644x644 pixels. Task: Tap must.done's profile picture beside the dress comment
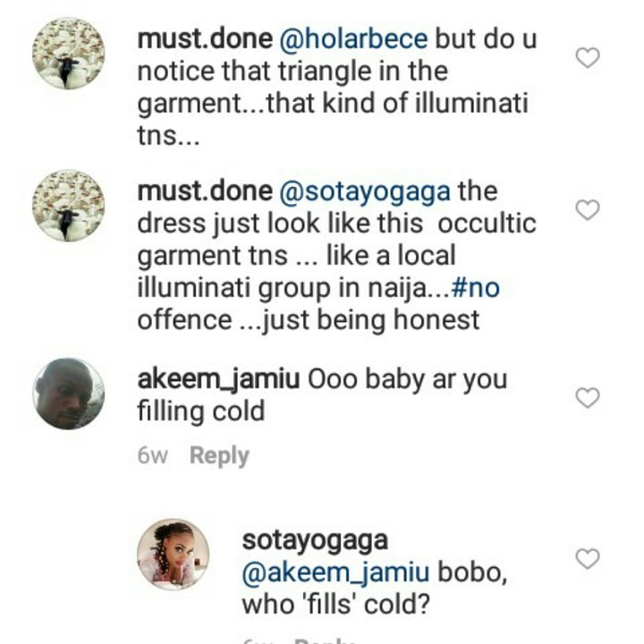tap(68, 205)
